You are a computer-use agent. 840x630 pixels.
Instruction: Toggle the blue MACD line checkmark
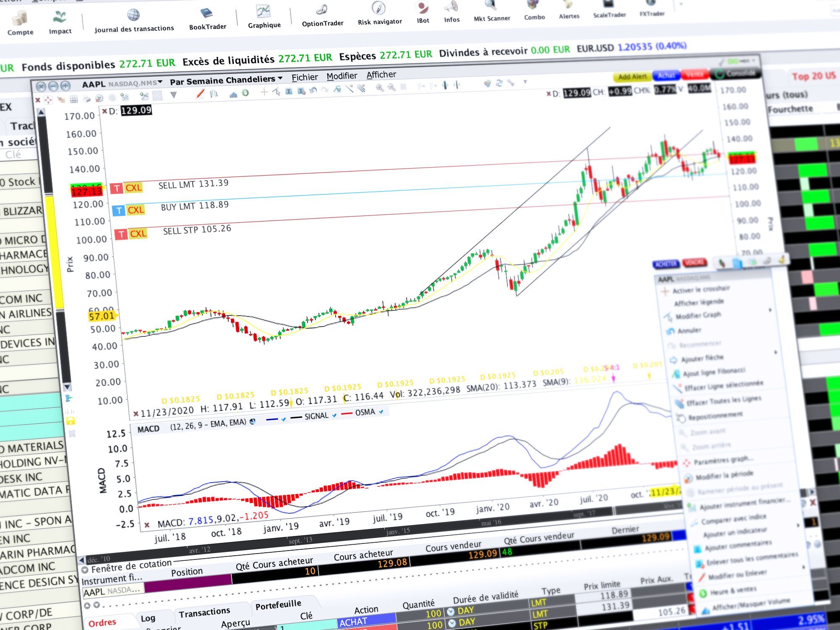283,419
